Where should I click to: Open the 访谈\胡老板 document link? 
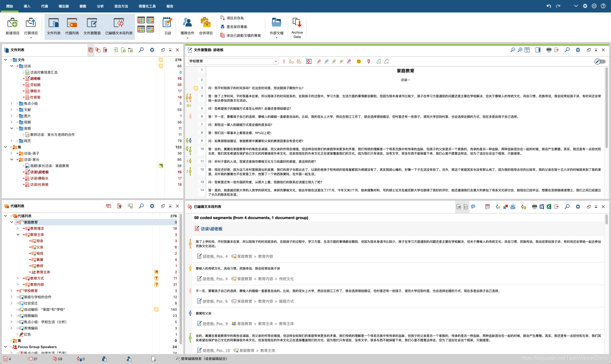point(211,229)
